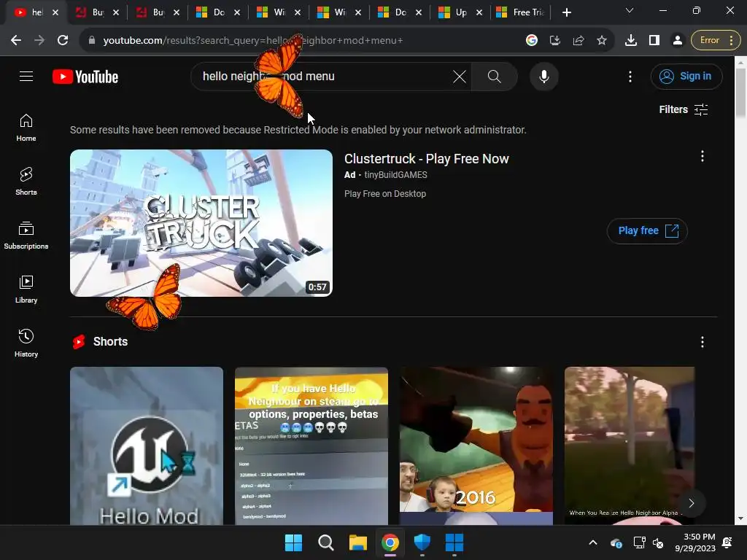Open Chrome profile icon
This screenshot has height=560, width=747.
point(678,41)
